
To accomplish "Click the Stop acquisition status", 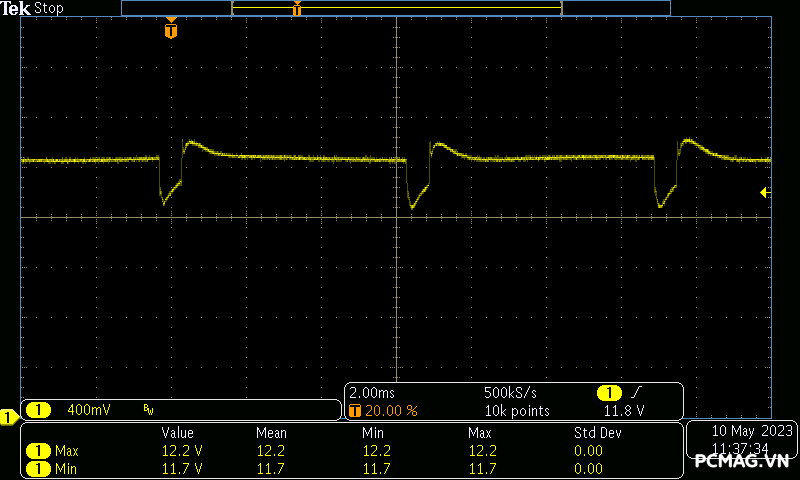I will tap(49, 8).
